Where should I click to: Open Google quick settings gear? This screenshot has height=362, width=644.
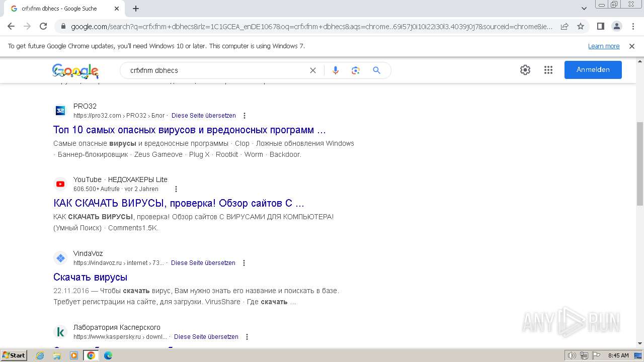tap(525, 70)
